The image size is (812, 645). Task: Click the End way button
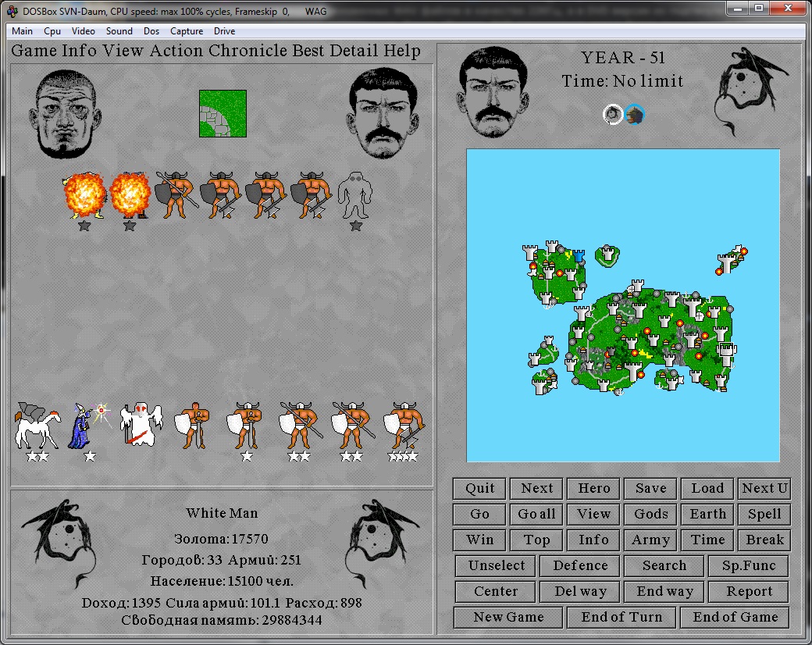tap(664, 592)
